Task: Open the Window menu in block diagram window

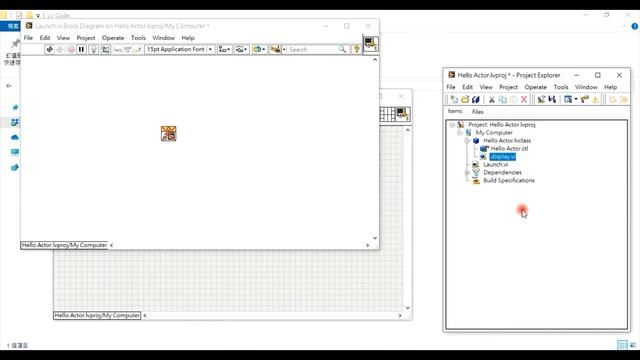Action: pyautogui.click(x=164, y=38)
